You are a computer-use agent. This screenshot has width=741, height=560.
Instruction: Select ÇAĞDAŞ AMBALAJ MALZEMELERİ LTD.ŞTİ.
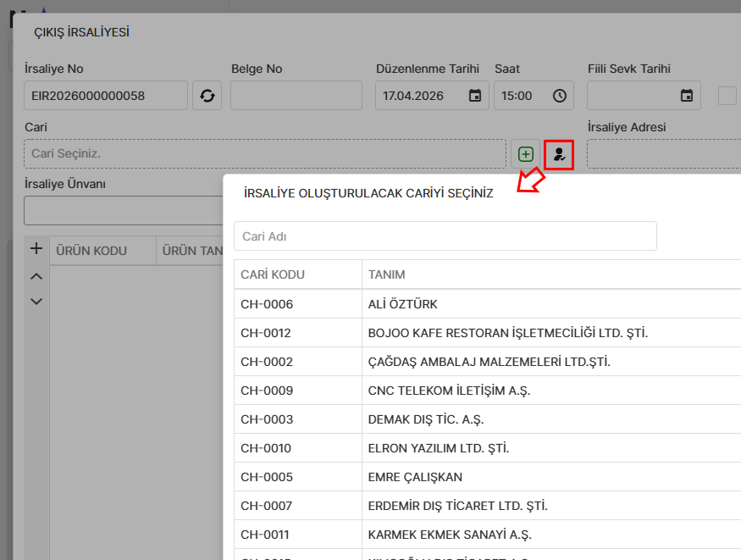coord(487,362)
